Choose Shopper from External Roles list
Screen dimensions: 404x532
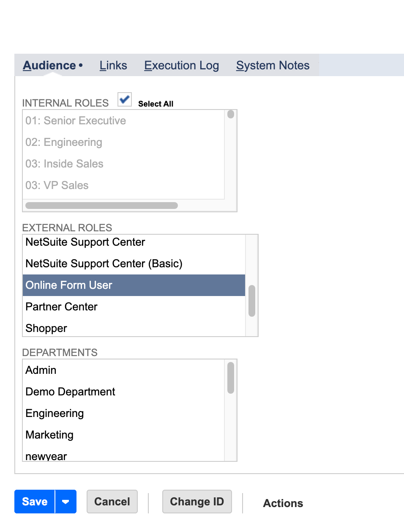46,328
